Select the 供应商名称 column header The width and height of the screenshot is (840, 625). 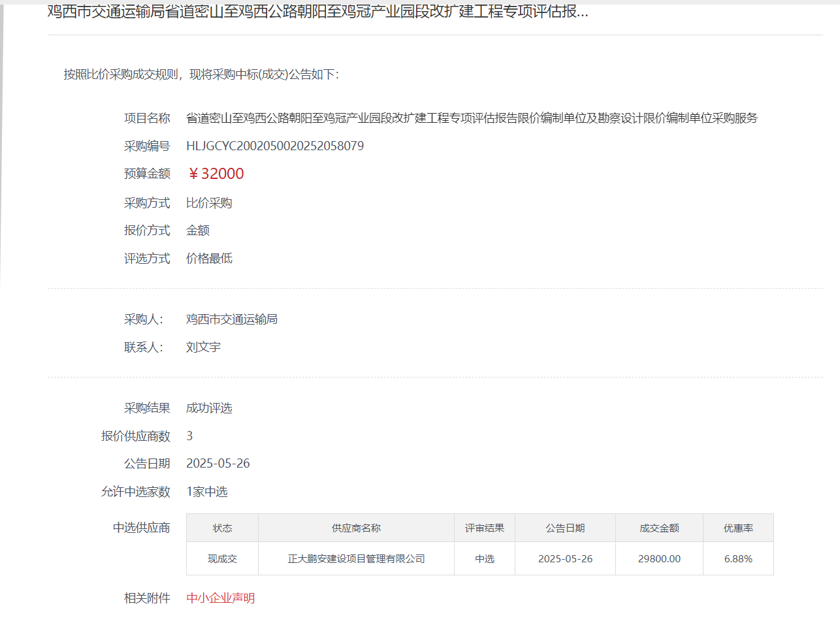[356, 528]
